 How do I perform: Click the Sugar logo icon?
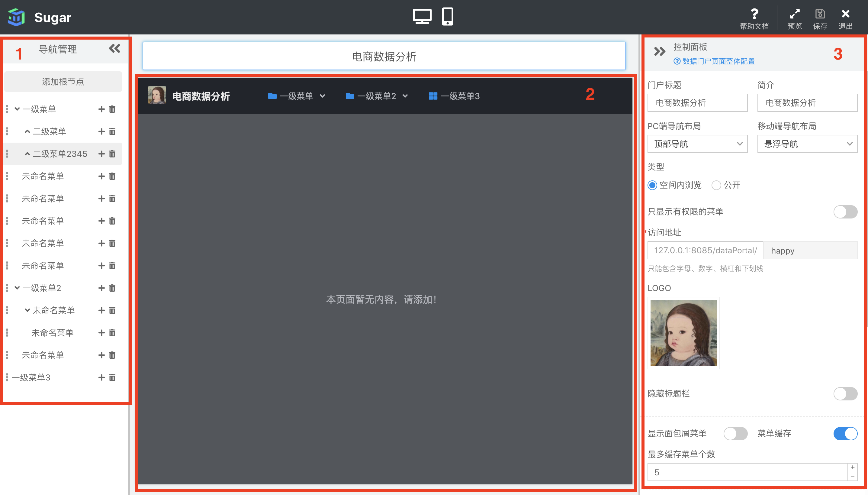click(x=16, y=17)
